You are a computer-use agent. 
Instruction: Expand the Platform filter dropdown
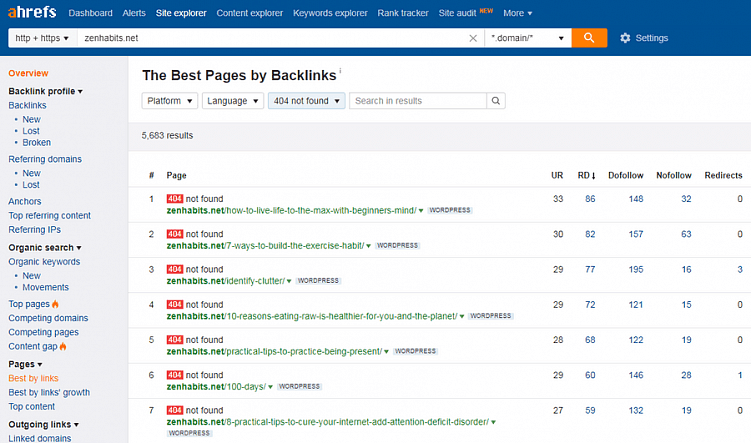tap(169, 101)
